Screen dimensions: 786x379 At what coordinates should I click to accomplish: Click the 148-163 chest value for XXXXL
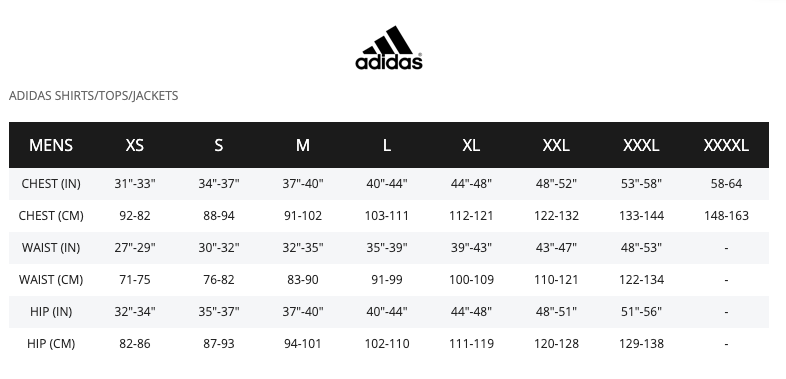click(x=726, y=216)
